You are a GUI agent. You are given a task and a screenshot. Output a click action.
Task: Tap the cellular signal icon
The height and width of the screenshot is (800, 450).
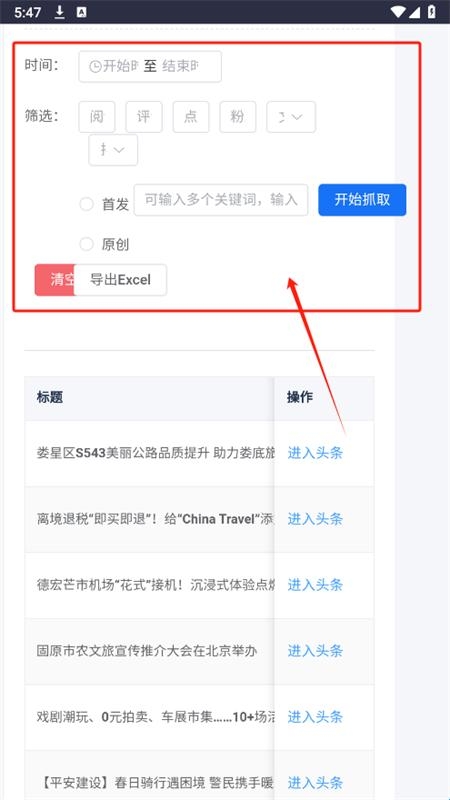tap(414, 12)
